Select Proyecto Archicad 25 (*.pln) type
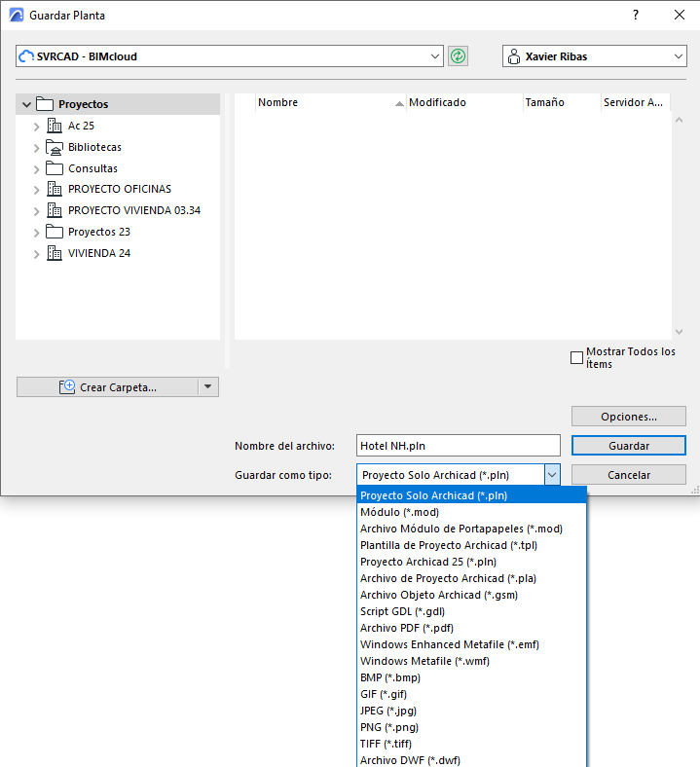 tap(472, 562)
